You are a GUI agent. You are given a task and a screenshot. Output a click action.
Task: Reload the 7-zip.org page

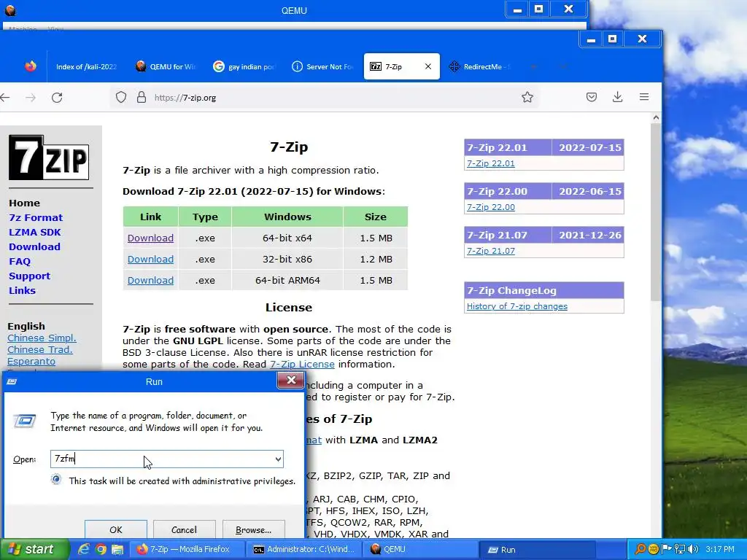click(57, 98)
